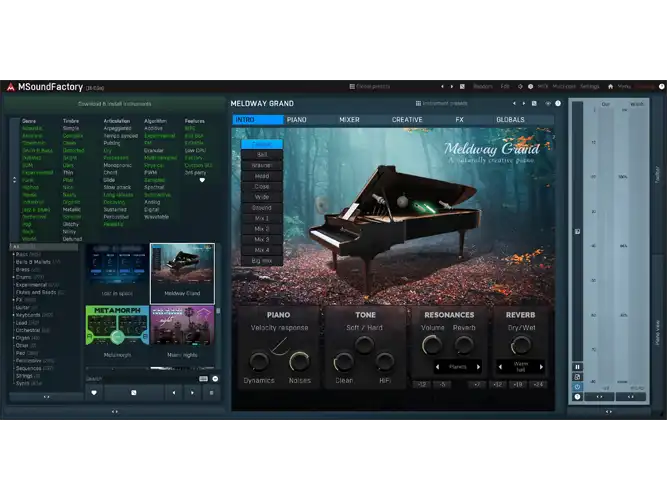Select the Mix 1 preset
This screenshot has width=667, height=500.
(x=262, y=218)
